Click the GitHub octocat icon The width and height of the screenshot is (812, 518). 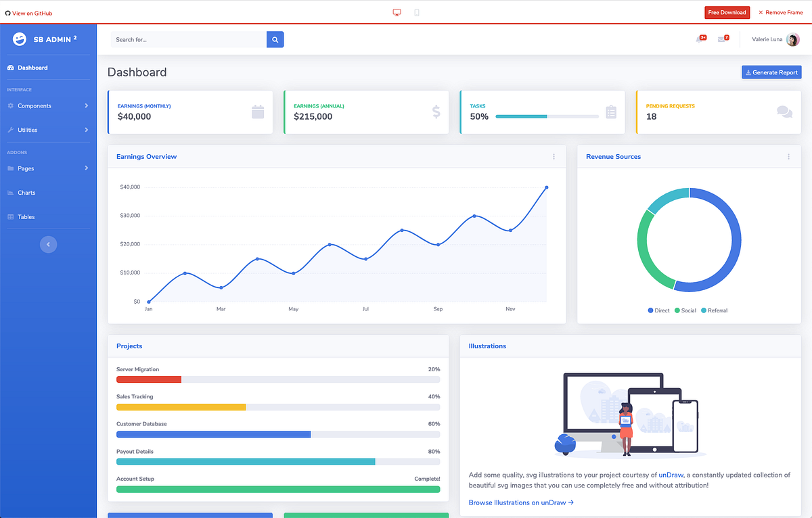point(7,12)
